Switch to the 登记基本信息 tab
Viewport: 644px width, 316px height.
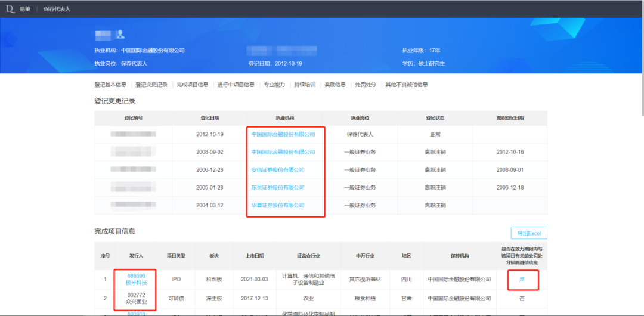tap(110, 85)
